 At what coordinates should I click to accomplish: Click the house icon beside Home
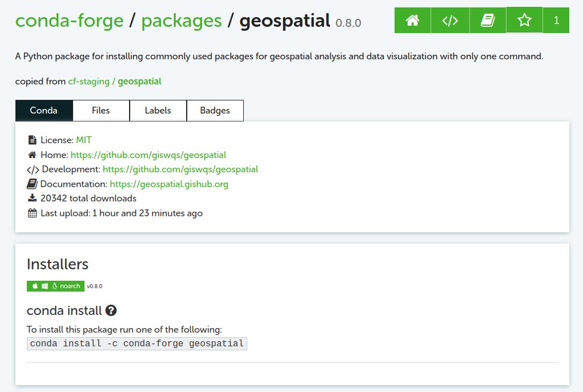[x=33, y=155]
